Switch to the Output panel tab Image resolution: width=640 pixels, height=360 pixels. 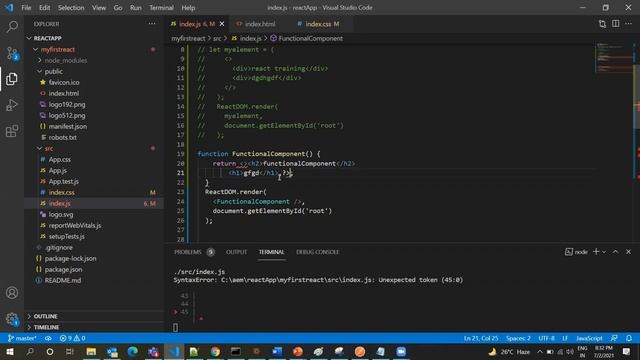click(x=236, y=252)
